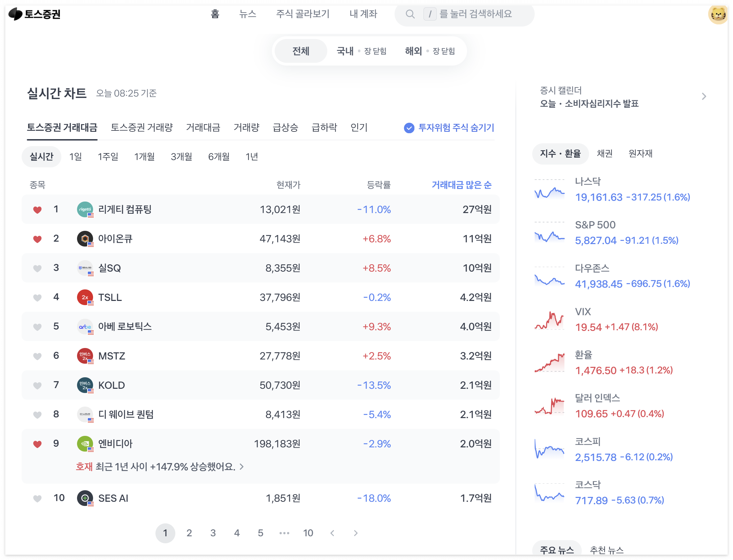Open MSTZ inverse 2x logo icon
The width and height of the screenshot is (733, 560).
85,356
